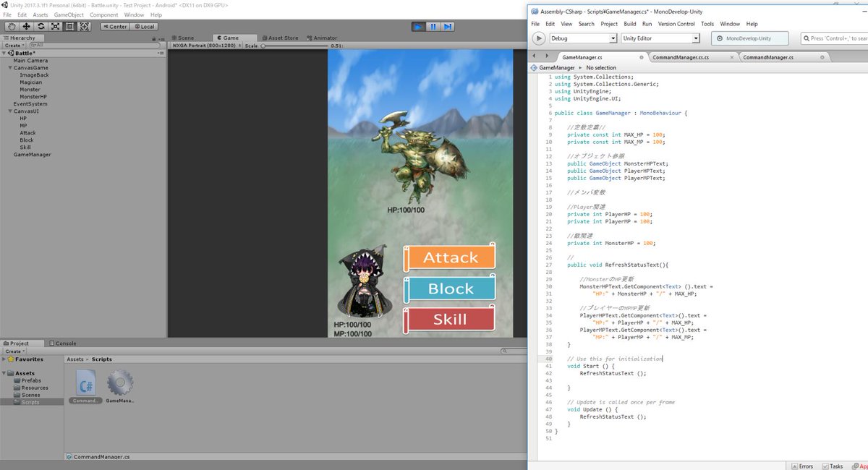Click the MonoDevelop-Unity status box

[x=749, y=38]
